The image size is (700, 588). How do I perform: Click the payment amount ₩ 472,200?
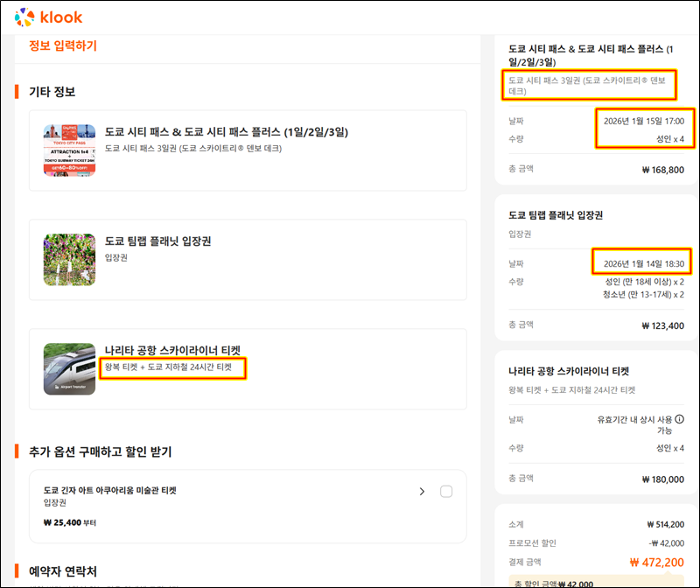[x=657, y=562]
